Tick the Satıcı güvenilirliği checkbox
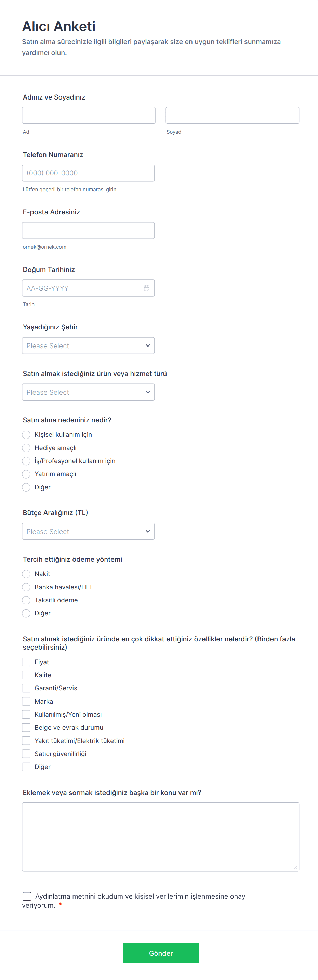The image size is (318, 980). (x=26, y=754)
